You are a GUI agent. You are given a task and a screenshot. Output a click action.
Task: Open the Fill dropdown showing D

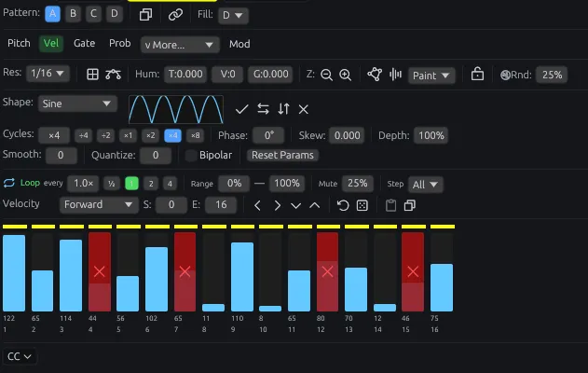(233, 15)
